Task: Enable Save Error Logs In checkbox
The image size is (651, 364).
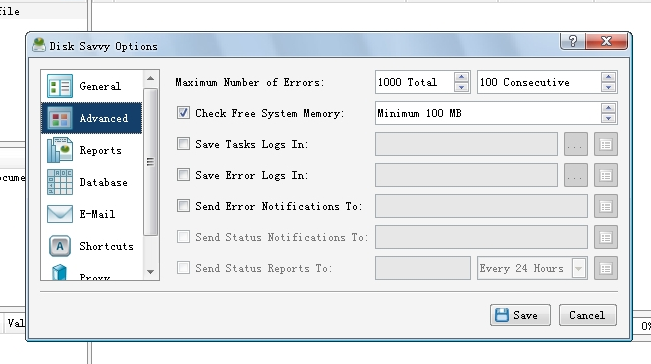Action: point(183,174)
